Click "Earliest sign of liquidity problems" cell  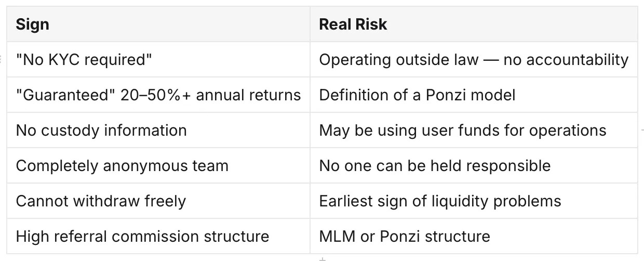[x=474, y=201]
